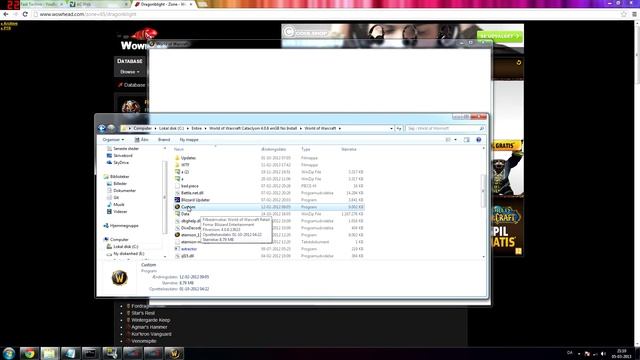Select the 'a (2)' WinZip file
Image resolution: width=640 pixels, height=360 pixels.
[x=184, y=172]
